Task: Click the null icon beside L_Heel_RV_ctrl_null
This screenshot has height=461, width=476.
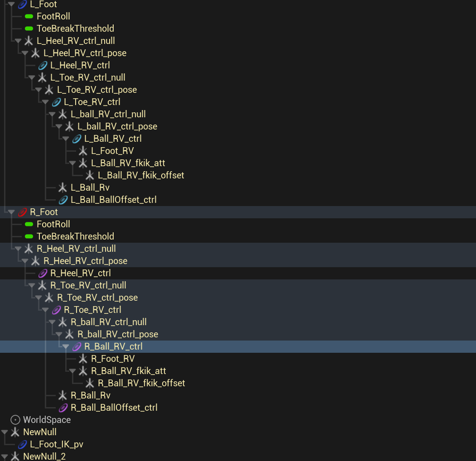Action: (x=29, y=41)
